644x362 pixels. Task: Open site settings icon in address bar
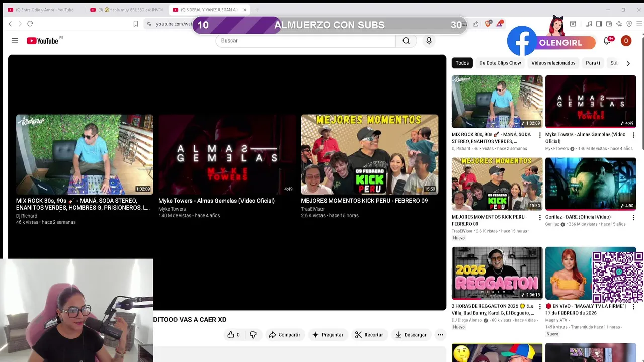pos(149,24)
